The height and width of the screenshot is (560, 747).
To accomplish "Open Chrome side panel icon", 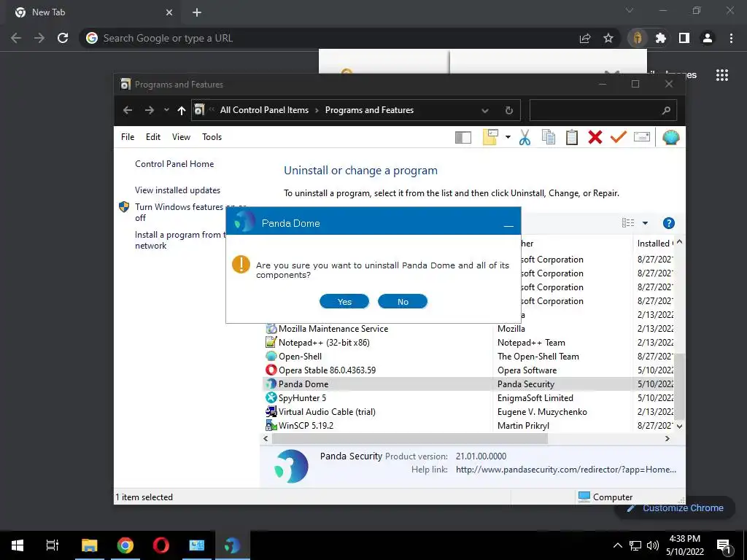I will pyautogui.click(x=684, y=38).
